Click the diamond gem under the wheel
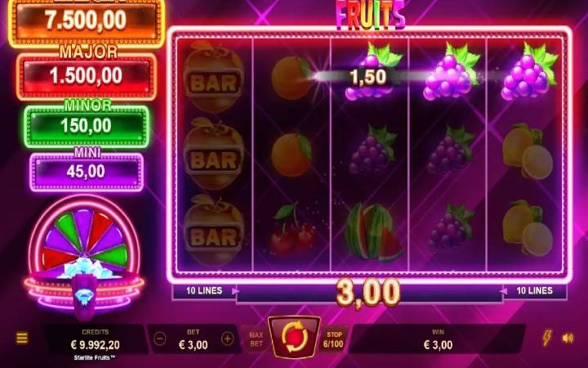Image resolution: width=588 pixels, height=368 pixels. pyautogui.click(x=82, y=296)
